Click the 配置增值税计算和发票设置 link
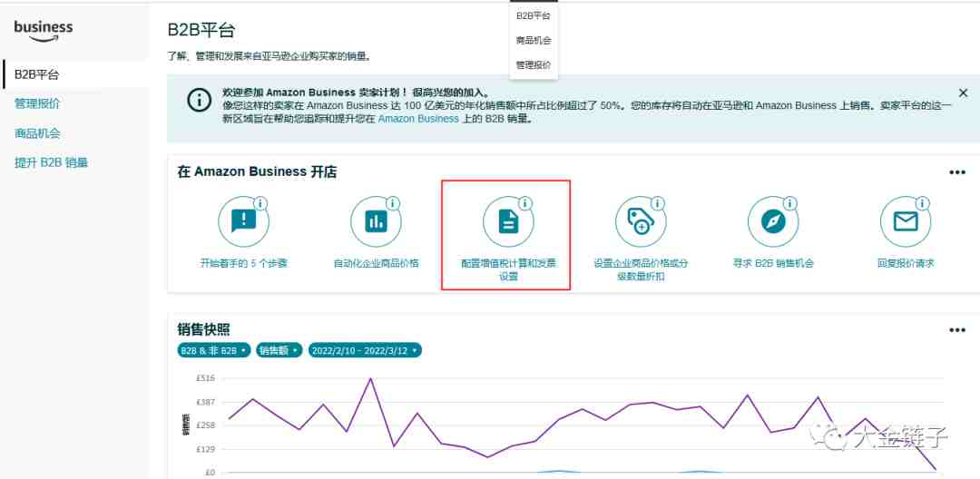980x479 pixels. click(x=508, y=269)
